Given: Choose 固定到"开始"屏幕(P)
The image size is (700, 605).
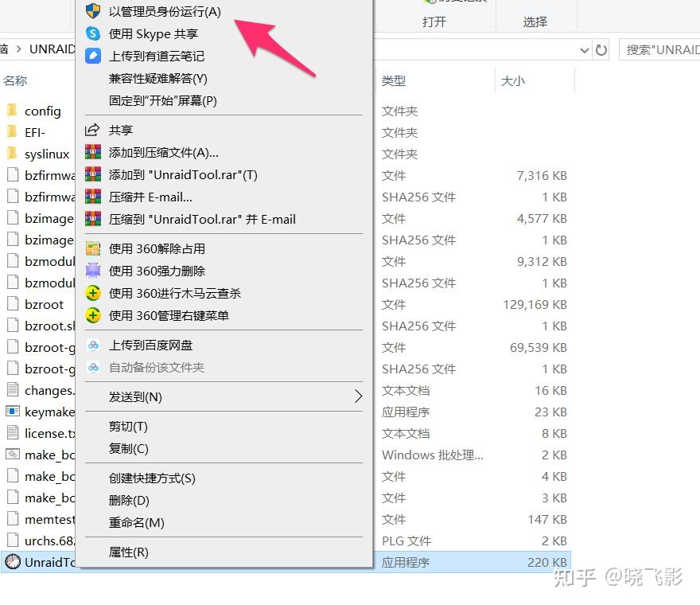Looking at the screenshot, I should coord(162,101).
